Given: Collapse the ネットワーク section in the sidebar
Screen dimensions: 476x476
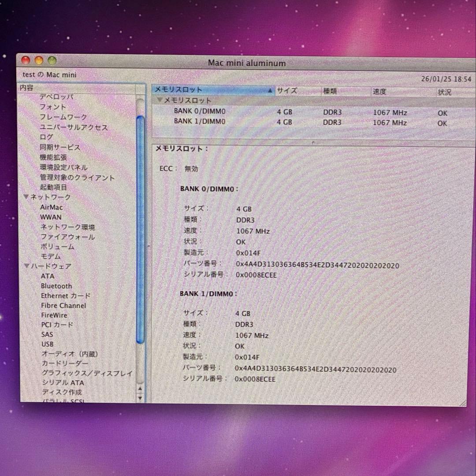Looking at the screenshot, I should pos(26,197).
